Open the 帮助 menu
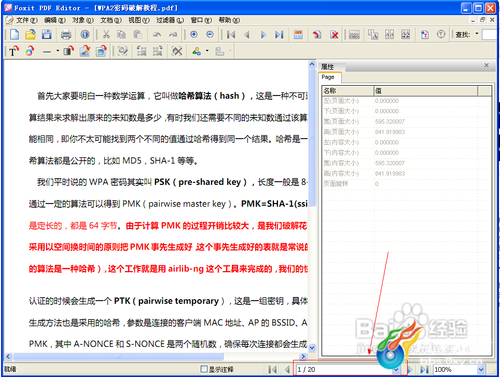This screenshot has height=377, width=500. tap(229, 20)
